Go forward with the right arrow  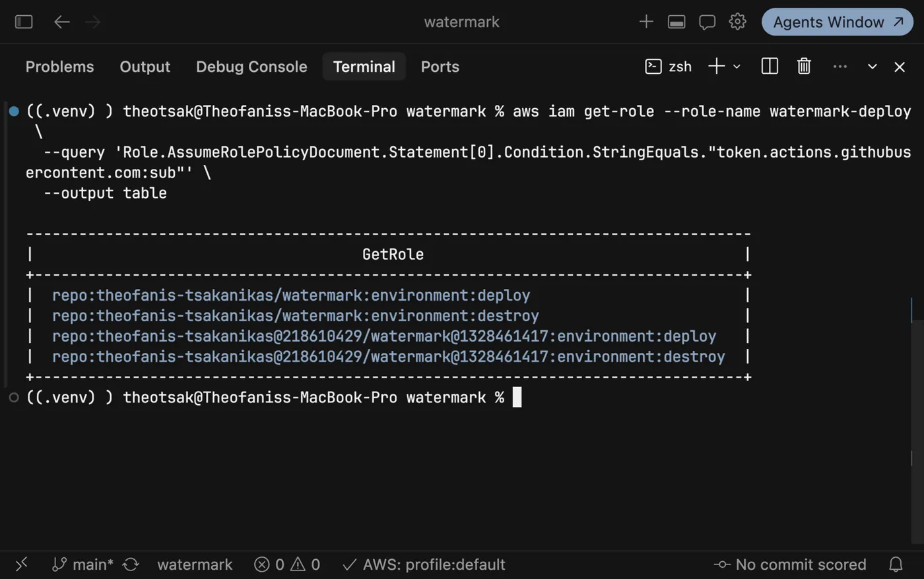(x=93, y=22)
